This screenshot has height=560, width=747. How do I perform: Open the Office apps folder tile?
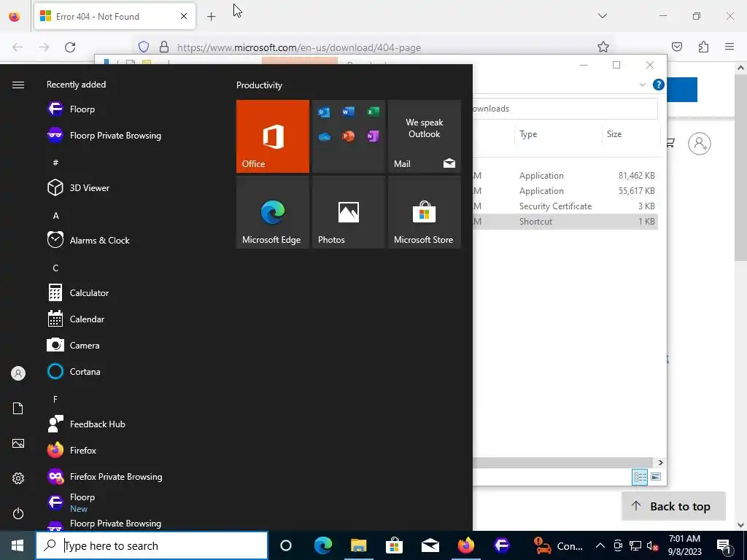tap(349, 136)
